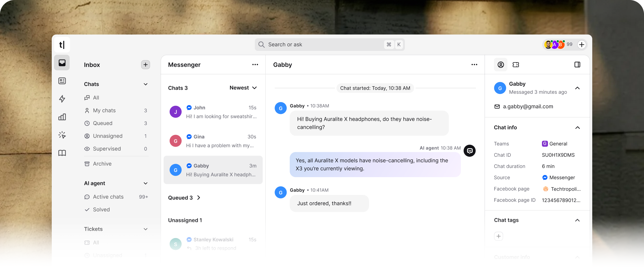This screenshot has width=644, height=268.
Task: Click the Knowledge base book icon
Action: point(62,153)
